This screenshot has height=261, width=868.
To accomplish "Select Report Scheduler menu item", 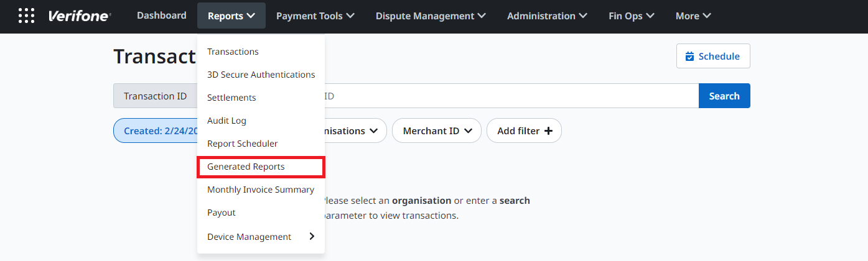I will pyautogui.click(x=261, y=144).
